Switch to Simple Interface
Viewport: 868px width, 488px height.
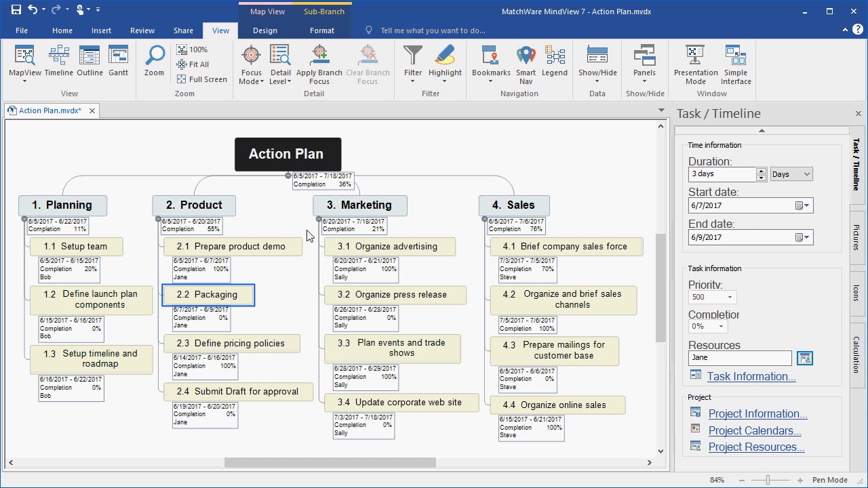[x=736, y=65]
